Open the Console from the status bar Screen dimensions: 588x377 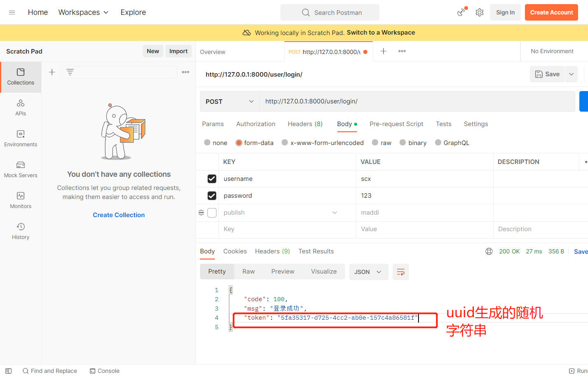(x=105, y=371)
